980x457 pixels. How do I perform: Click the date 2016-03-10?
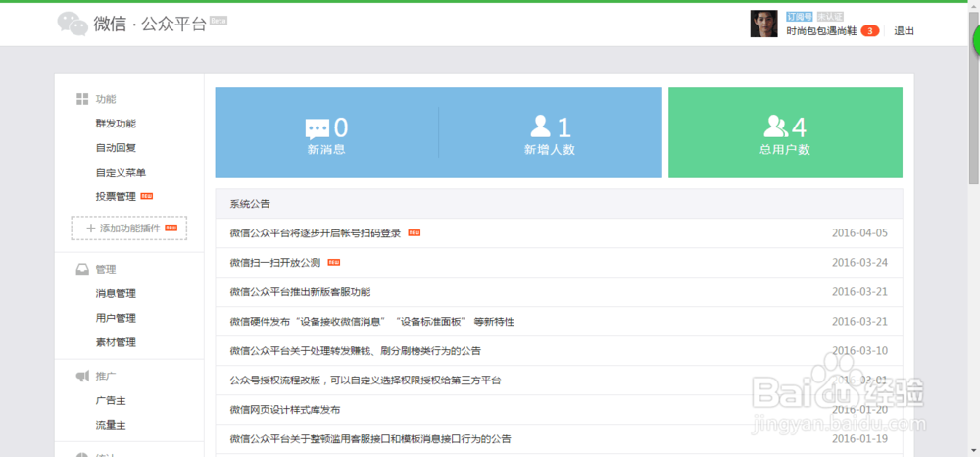pyautogui.click(x=860, y=351)
